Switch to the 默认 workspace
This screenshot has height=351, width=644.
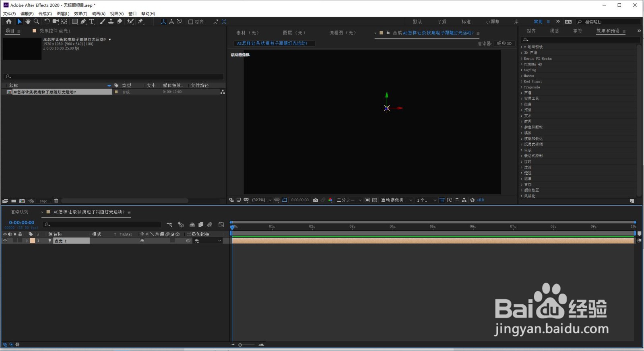pos(417,22)
